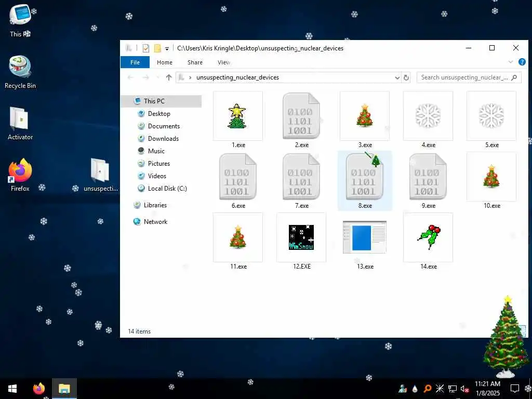Select the 7.exe binary file icon
Screen dimensions: 532x399
click(x=301, y=177)
